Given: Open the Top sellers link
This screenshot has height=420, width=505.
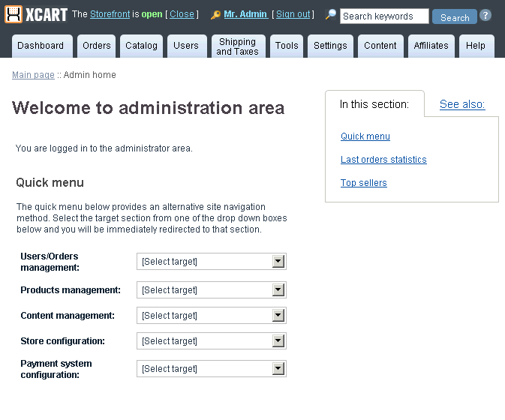Looking at the screenshot, I should point(364,182).
